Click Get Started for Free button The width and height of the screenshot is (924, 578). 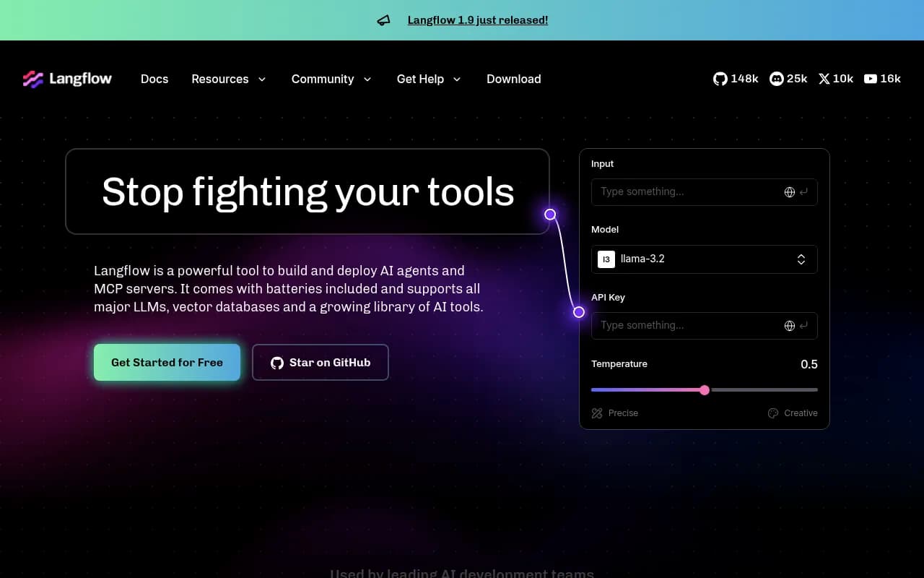click(167, 362)
